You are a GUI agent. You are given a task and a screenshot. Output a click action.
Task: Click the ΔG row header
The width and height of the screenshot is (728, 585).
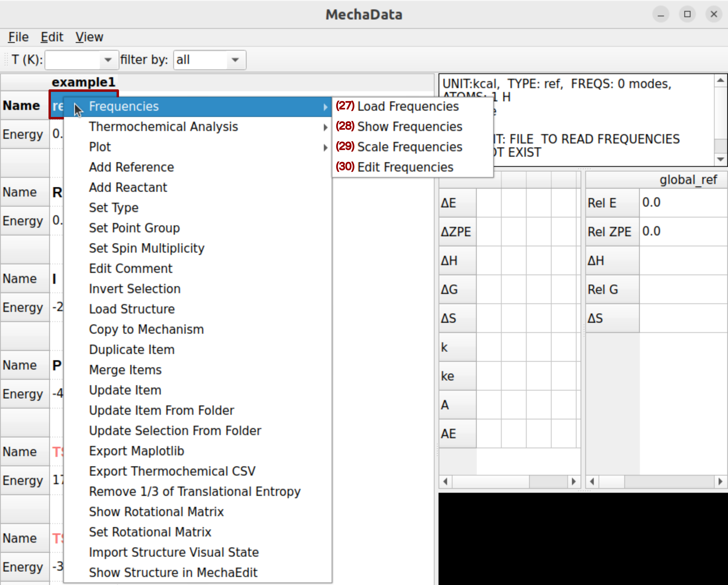coord(458,289)
